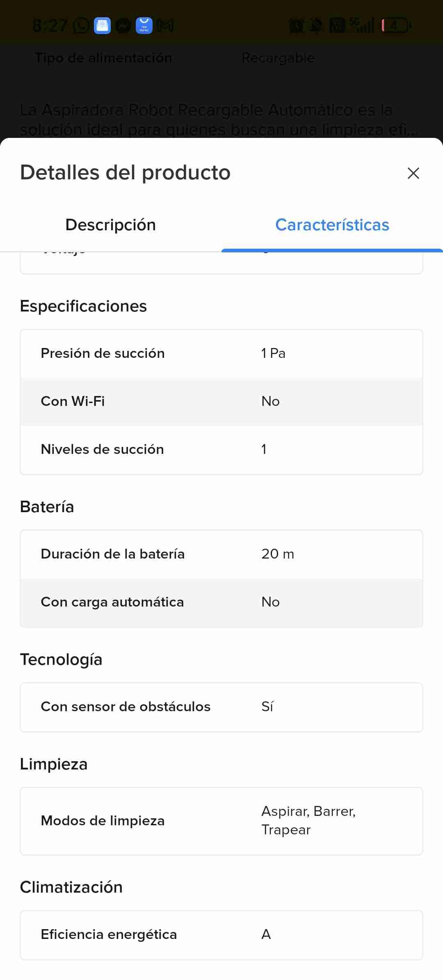Image resolution: width=443 pixels, height=980 pixels.
Task: Tap the Gmail notification icon
Action: 165,26
